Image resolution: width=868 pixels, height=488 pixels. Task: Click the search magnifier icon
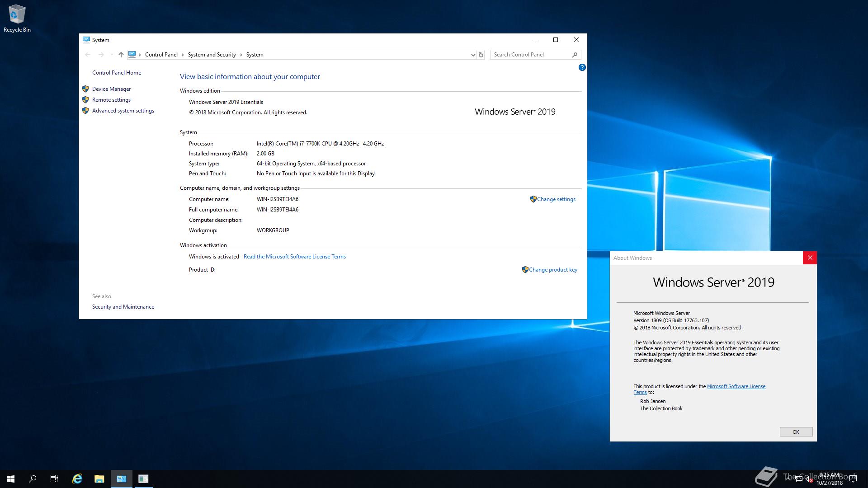tap(575, 55)
